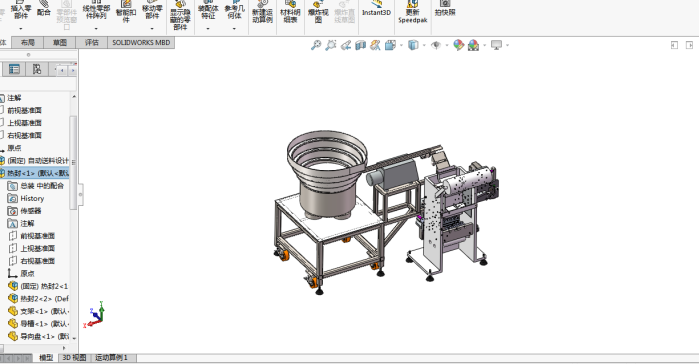Open View Orientation dropdown arrow
Image resolution: width=699 pixels, height=364 pixels.
(x=401, y=45)
